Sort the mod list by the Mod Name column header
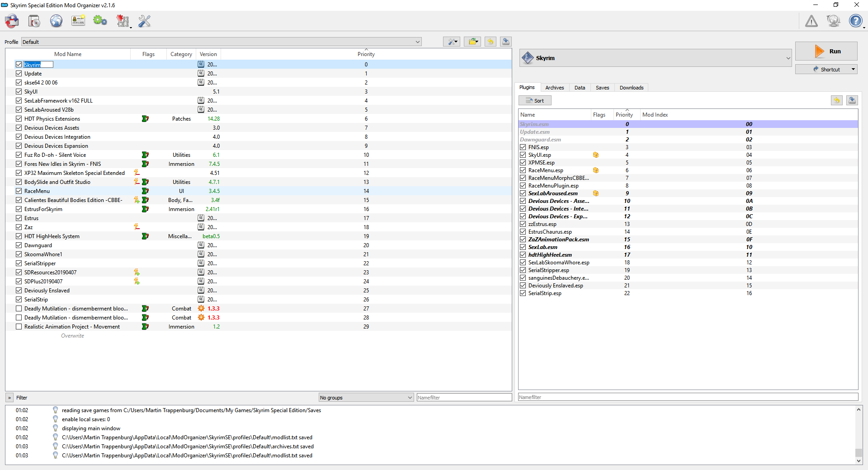Image resolution: width=868 pixels, height=470 pixels. pyautogui.click(x=68, y=54)
